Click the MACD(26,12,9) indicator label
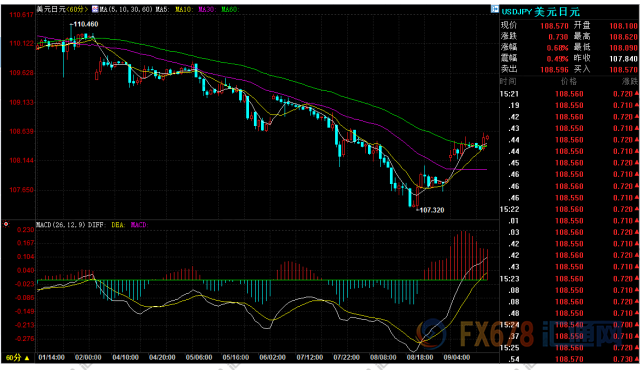Image resolution: width=640 pixels, height=370 pixels. click(x=61, y=225)
